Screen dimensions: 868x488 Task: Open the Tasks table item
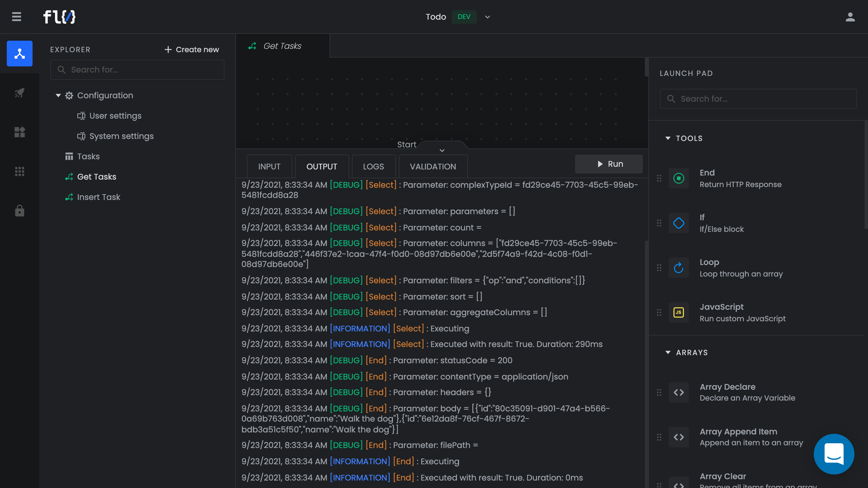click(x=82, y=157)
